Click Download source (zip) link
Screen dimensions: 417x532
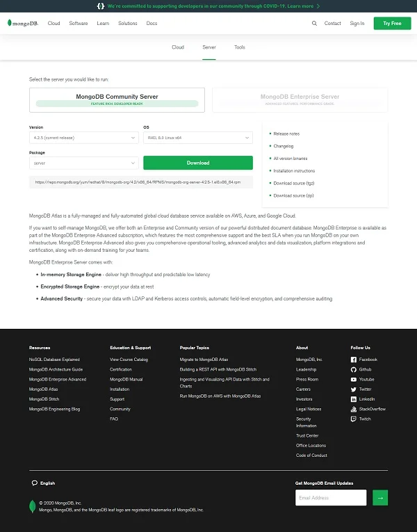click(293, 196)
